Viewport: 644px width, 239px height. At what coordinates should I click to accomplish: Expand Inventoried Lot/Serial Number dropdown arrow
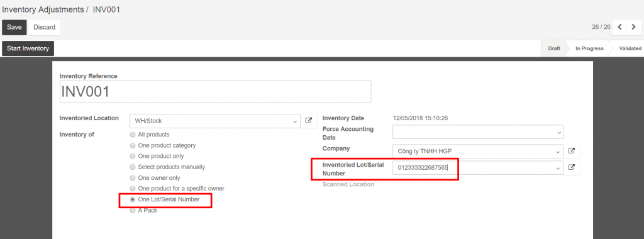coord(558,168)
